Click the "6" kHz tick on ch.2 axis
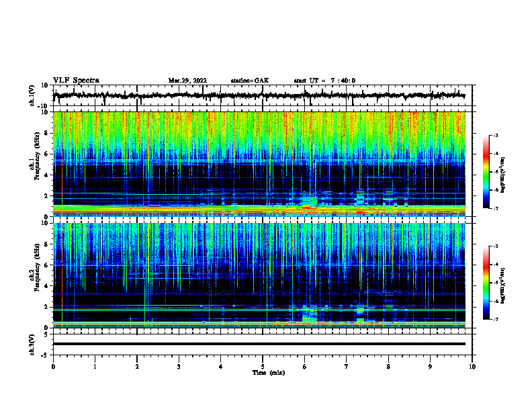This screenshot has width=532, height=411. point(47,265)
